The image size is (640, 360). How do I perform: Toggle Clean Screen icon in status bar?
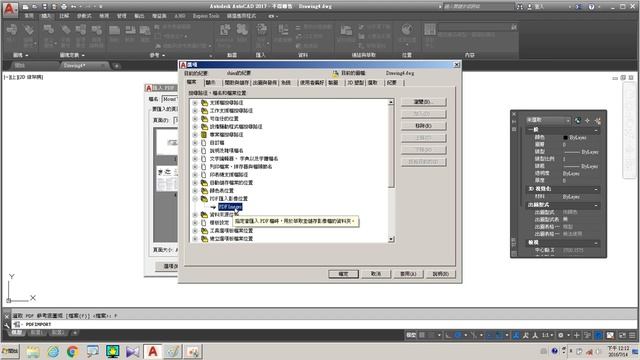click(x=622, y=335)
